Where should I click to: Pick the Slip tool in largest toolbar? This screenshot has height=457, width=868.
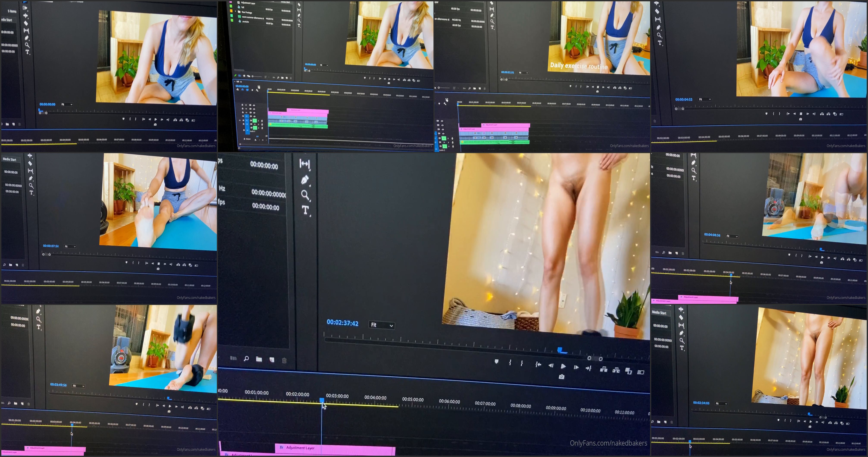pyautogui.click(x=304, y=164)
